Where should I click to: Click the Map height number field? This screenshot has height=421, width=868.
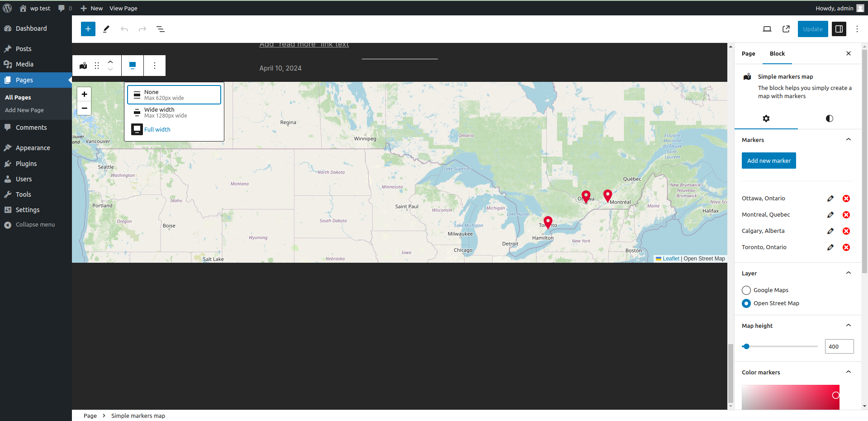839,346
